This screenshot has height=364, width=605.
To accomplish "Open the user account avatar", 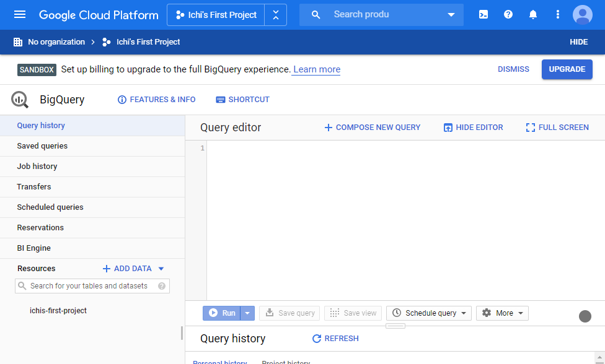I will click(582, 15).
